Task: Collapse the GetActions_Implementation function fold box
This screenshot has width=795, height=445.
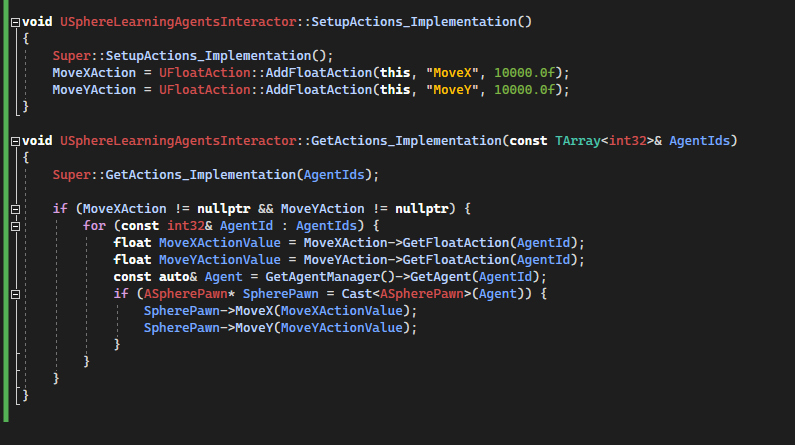Action: (15, 141)
